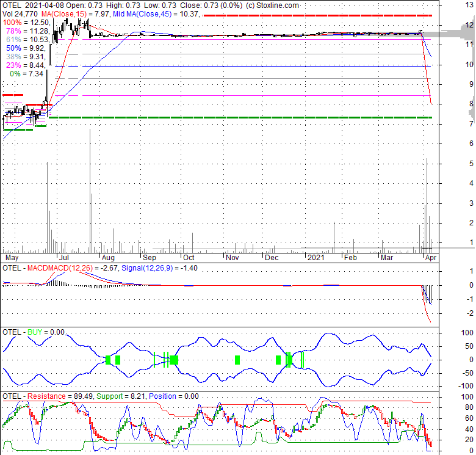The height and width of the screenshot is (455, 476).
Task: Click the 'Oct' month label on time axis
Action: 189,258
